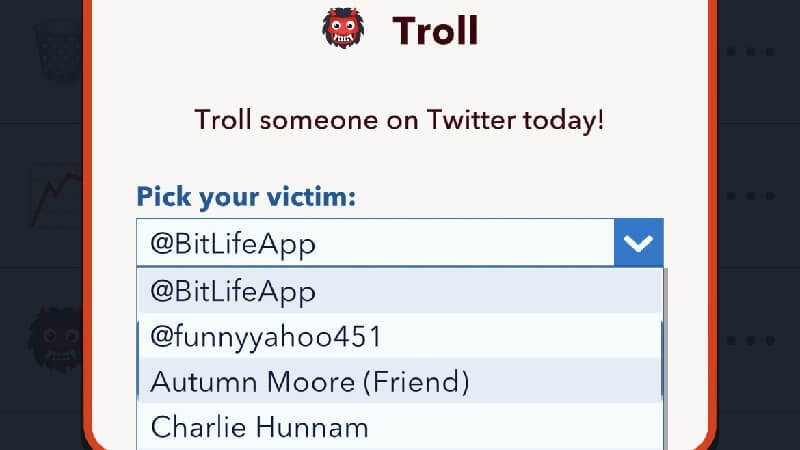Open ellipsis menu on the chart row
Image resolution: width=800 pixels, height=450 pixels.
751,196
